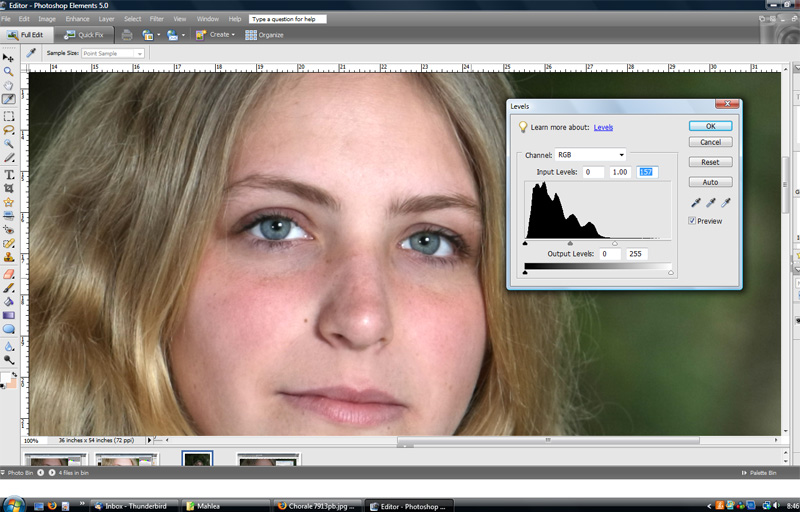Viewport: 800px width, 512px height.
Task: Click the Output Levels 255 field
Action: 636,253
